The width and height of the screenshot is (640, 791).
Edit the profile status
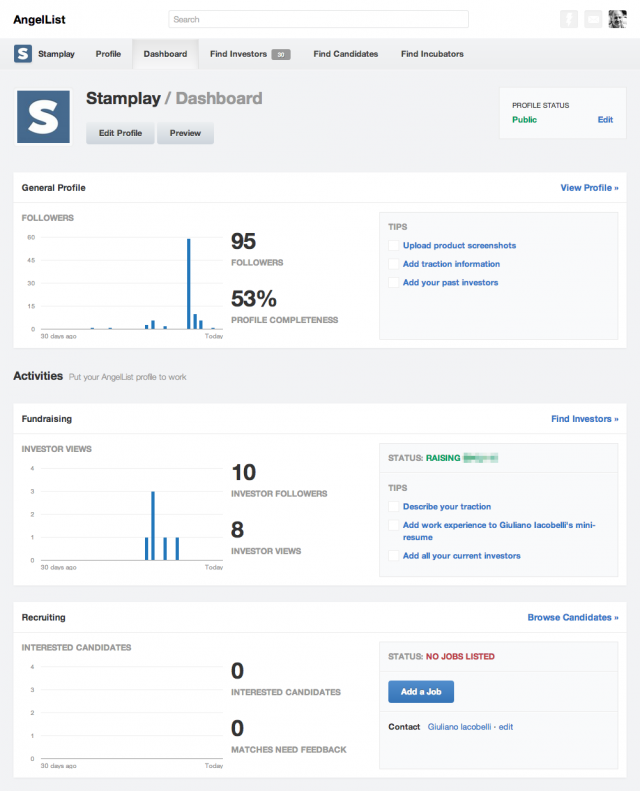coord(605,120)
